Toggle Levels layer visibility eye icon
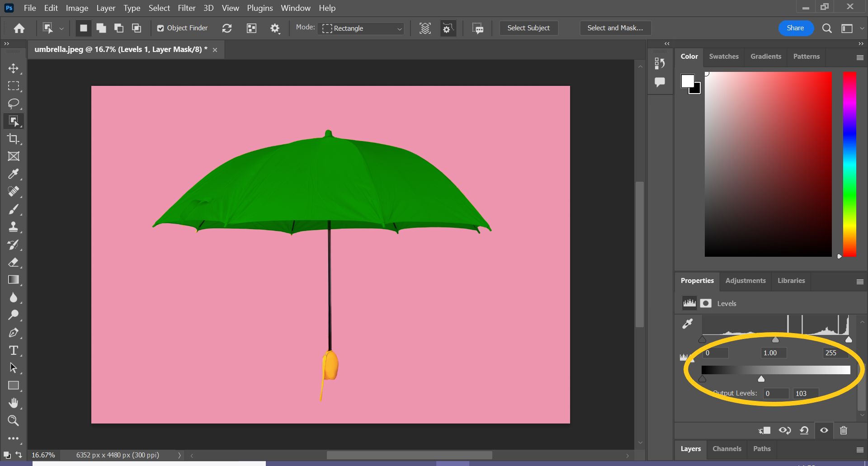868x466 pixels. pyautogui.click(x=824, y=430)
